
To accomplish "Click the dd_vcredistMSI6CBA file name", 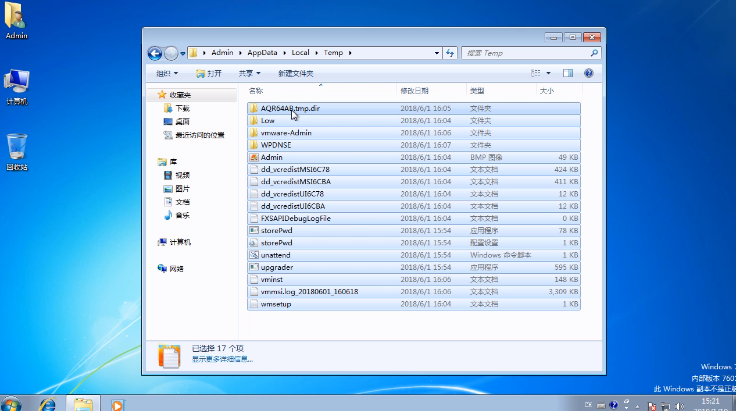I will (296, 182).
